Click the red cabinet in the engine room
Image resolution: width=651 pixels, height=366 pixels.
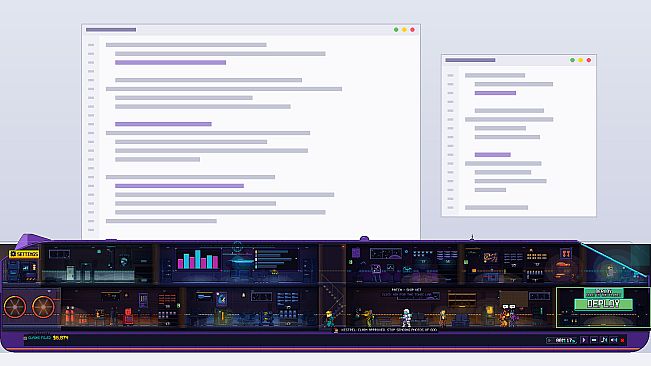[x=129, y=316]
